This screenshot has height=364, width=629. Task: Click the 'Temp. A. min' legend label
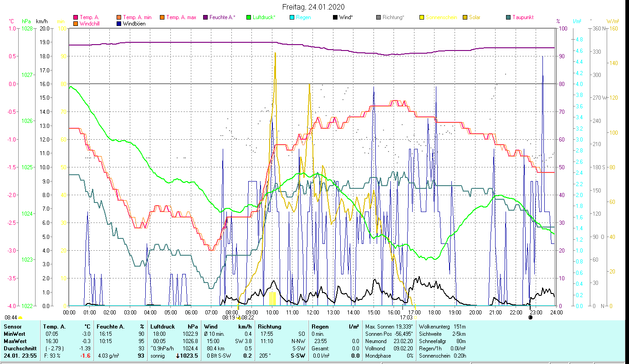tap(138, 18)
